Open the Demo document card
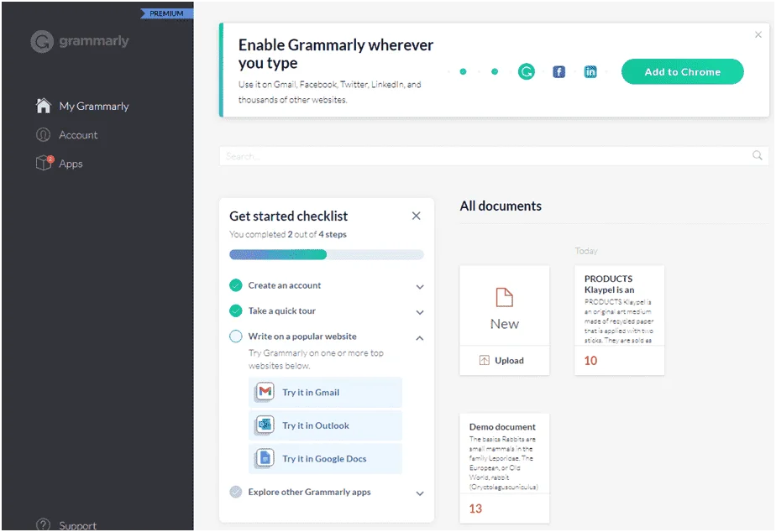776x532 pixels. [504, 467]
